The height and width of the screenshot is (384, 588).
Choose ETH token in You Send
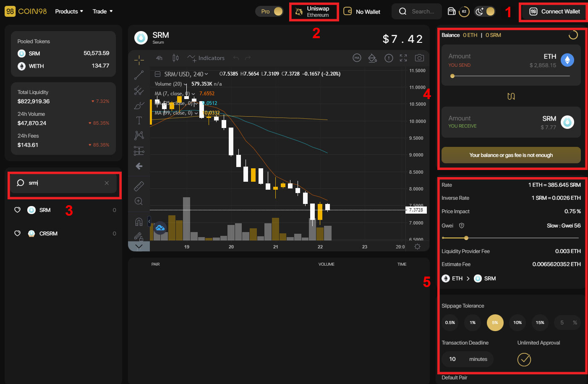pos(559,60)
